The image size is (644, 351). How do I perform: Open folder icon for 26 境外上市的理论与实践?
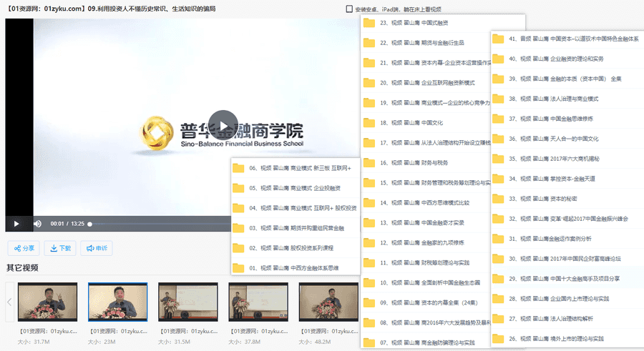498,339
